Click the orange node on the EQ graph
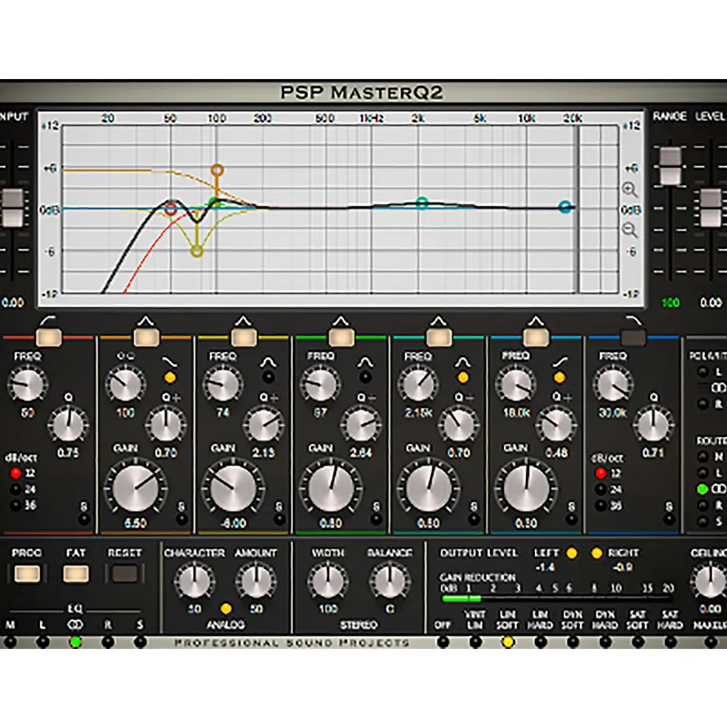727x728 pixels. (216, 171)
